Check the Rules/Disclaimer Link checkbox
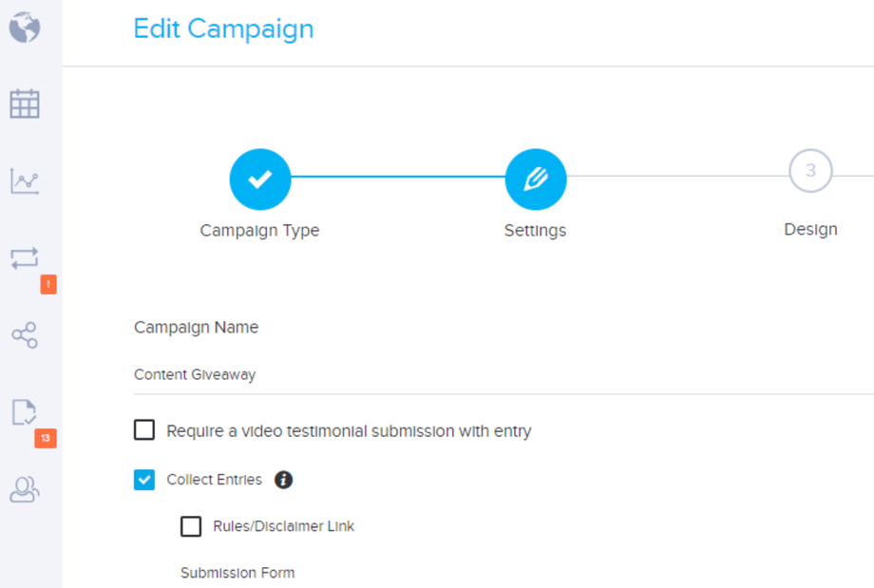The height and width of the screenshot is (588, 874). pyautogui.click(x=191, y=526)
